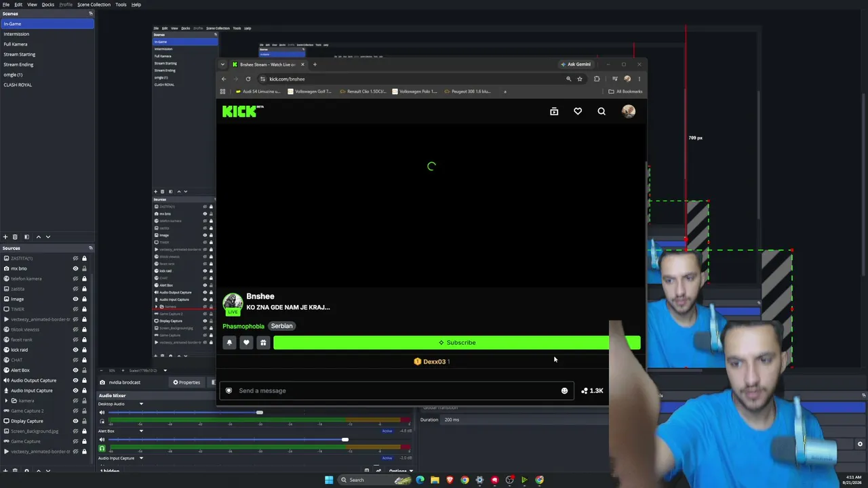Click the heart follow button beside Subscribe
The width and height of the screenshot is (868, 488).
(246, 343)
